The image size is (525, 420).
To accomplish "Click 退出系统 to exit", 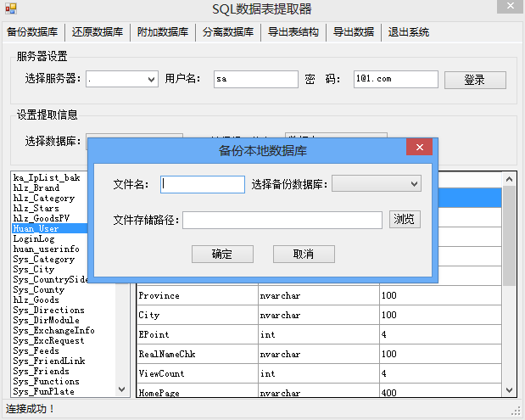I will [409, 32].
